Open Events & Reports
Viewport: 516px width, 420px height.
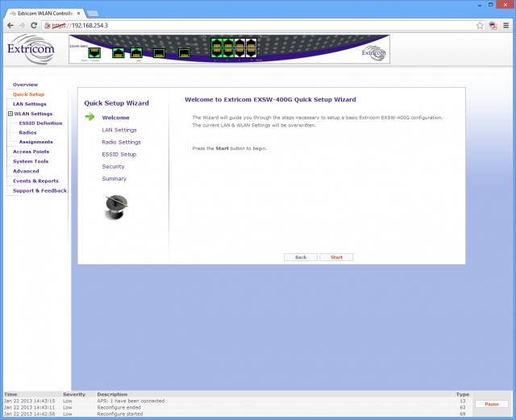click(35, 181)
